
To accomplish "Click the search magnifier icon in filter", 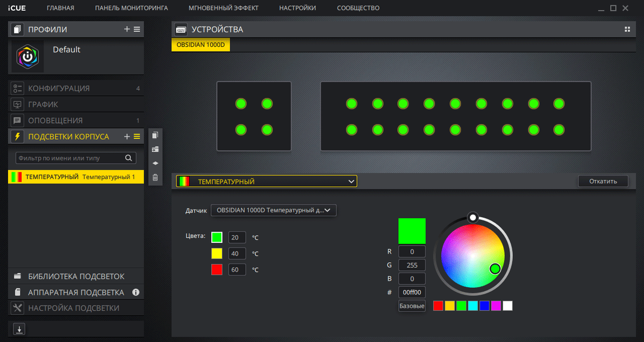I will (128, 158).
